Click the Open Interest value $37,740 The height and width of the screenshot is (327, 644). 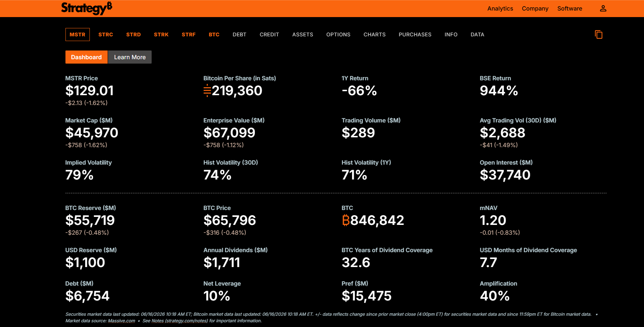(505, 175)
